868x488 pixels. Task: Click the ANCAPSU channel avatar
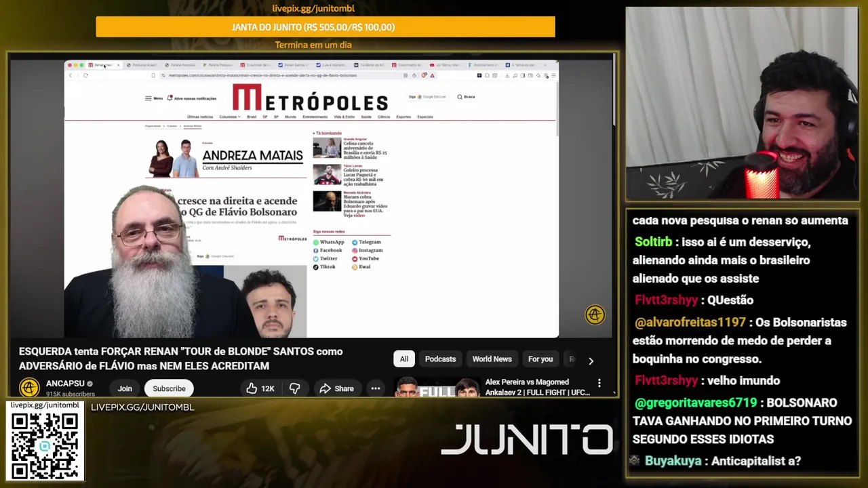click(x=29, y=388)
